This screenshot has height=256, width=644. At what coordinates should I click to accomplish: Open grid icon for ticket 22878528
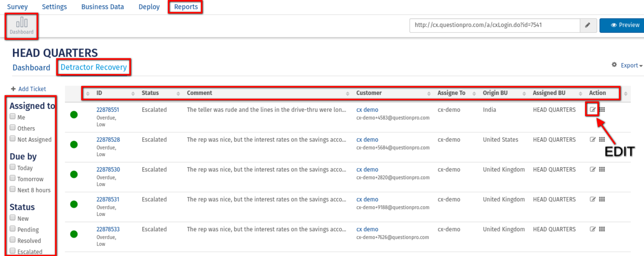[x=602, y=140]
